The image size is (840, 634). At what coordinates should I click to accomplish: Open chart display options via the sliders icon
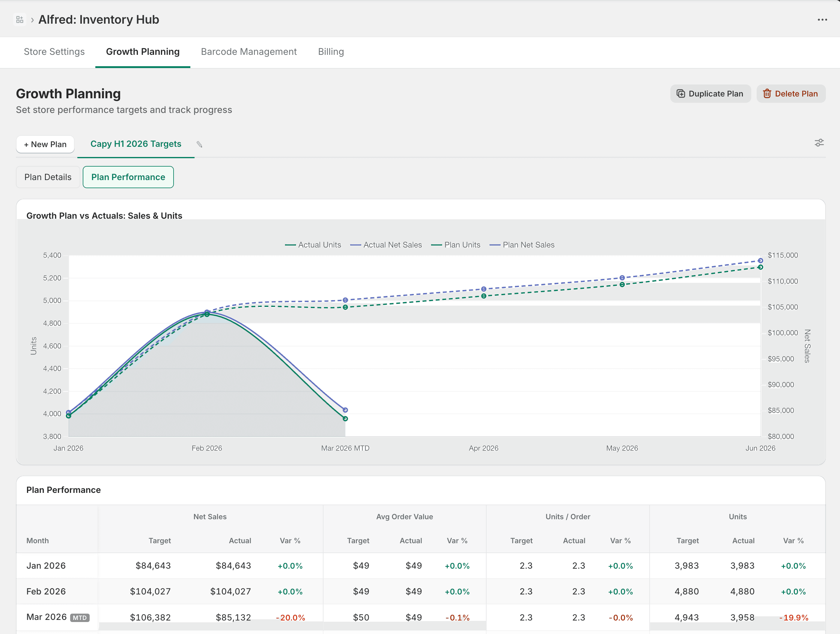[819, 143]
